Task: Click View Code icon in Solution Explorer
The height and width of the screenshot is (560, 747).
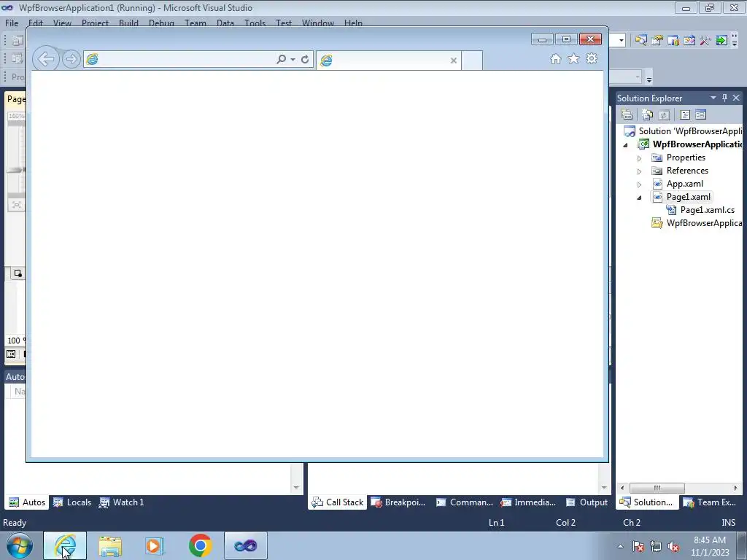Action: click(684, 114)
